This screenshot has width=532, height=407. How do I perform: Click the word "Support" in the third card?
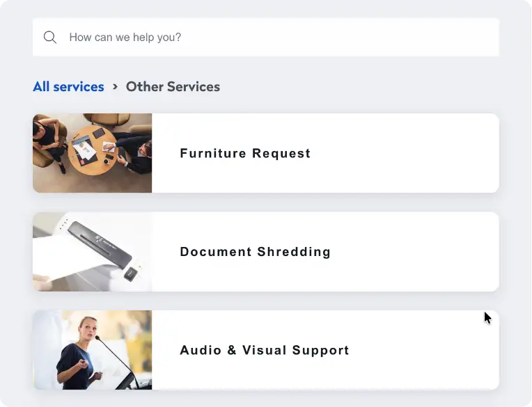coord(321,351)
